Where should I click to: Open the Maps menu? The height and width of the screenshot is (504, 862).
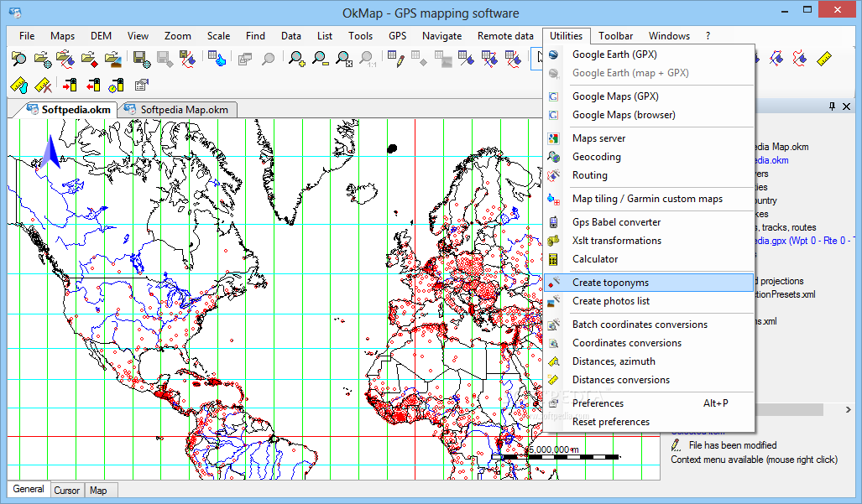[x=62, y=36]
